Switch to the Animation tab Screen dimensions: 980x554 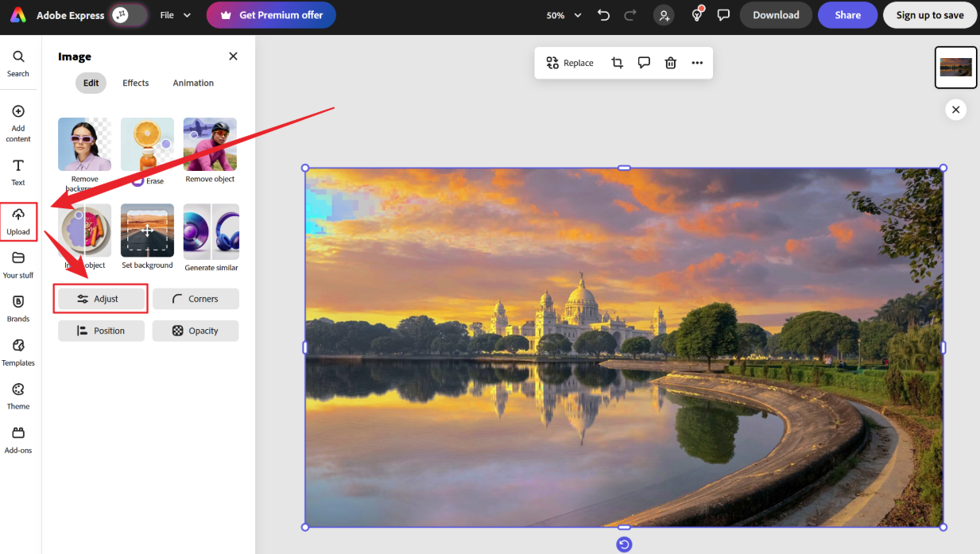193,83
